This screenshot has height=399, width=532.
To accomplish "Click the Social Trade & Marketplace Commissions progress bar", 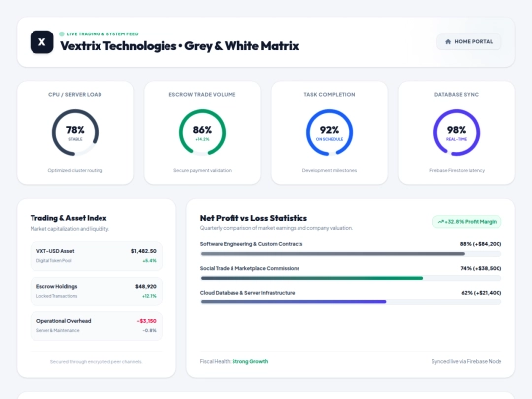I will tap(351, 278).
